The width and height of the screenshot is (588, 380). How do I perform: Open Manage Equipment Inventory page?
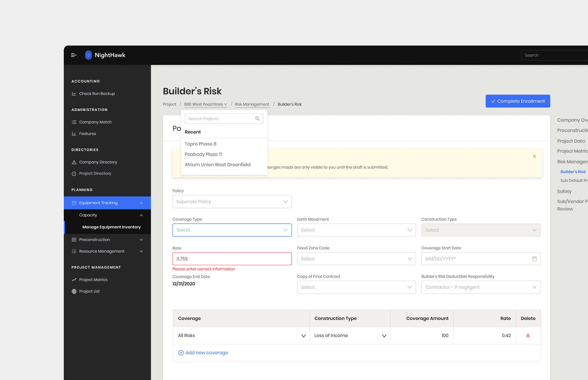coord(111,227)
